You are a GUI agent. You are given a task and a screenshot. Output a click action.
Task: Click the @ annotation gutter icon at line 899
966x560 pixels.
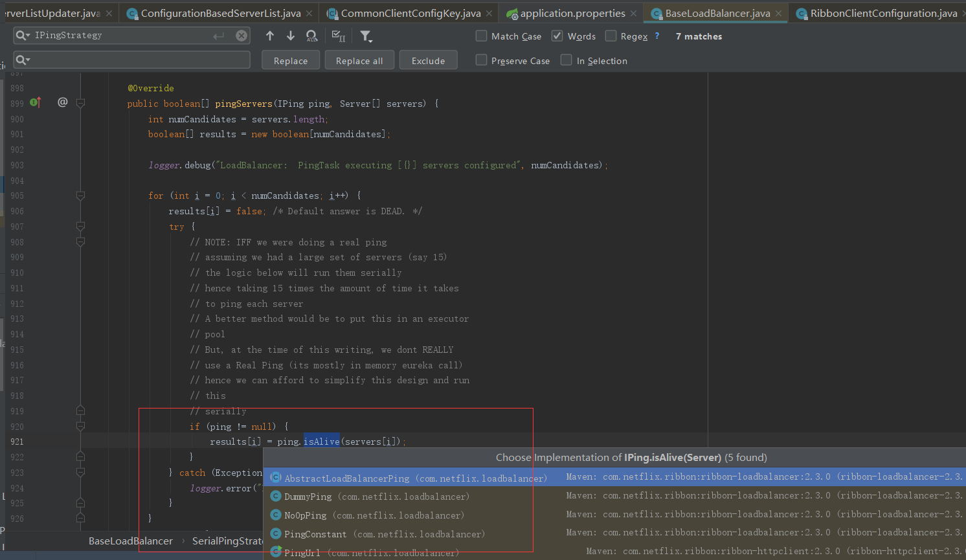63,102
